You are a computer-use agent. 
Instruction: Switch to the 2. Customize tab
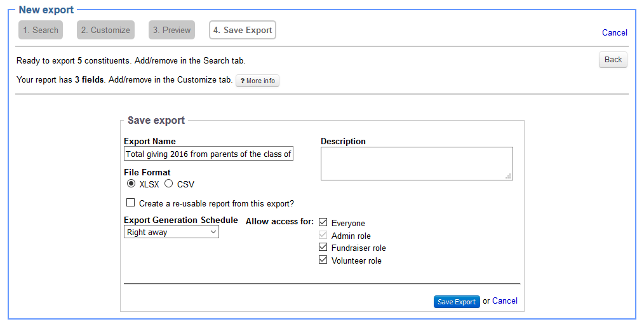pos(105,30)
